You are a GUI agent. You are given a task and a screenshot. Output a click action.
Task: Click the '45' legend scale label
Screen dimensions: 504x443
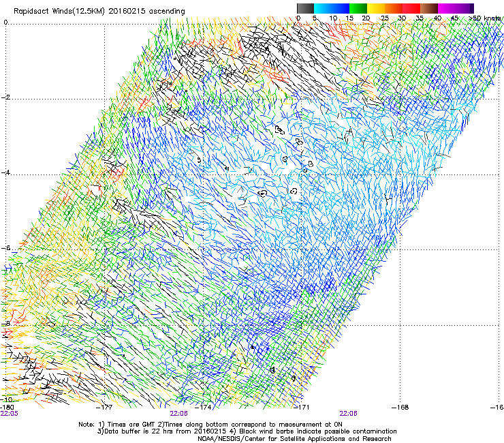(x=454, y=18)
